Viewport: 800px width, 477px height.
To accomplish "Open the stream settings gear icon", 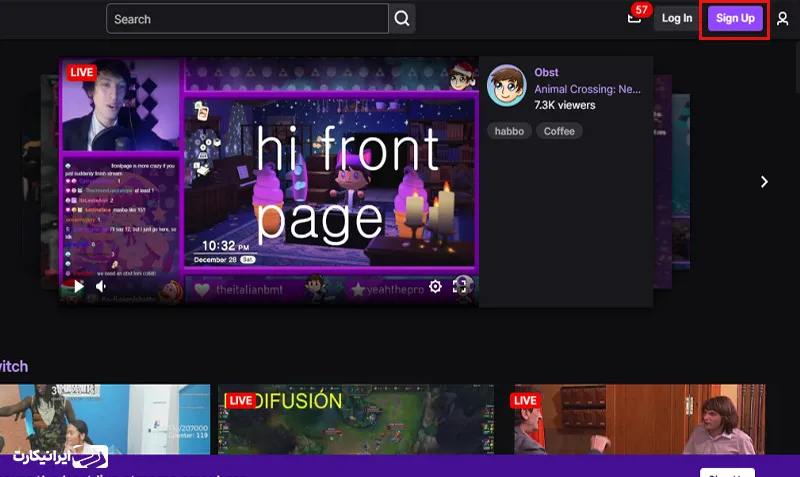I will pyautogui.click(x=435, y=286).
